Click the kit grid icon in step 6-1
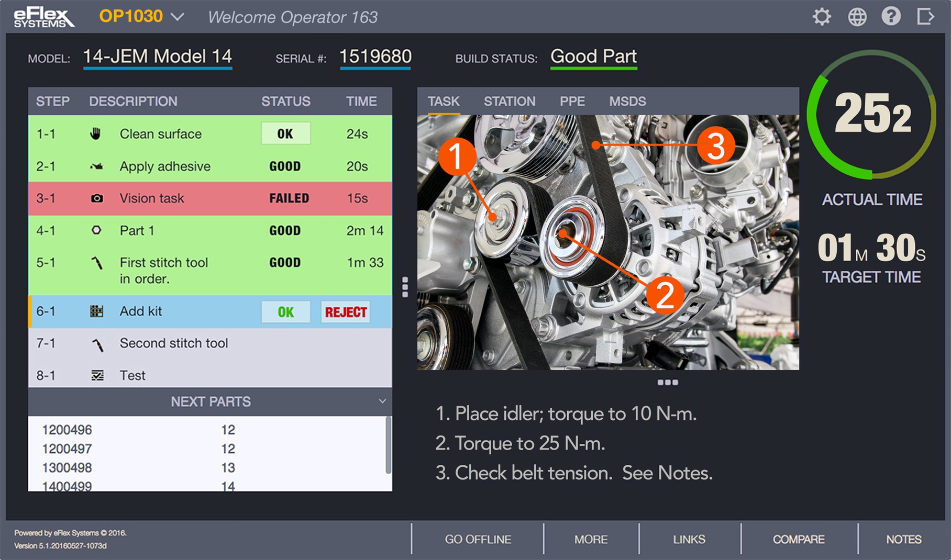The image size is (951, 560). point(97,311)
